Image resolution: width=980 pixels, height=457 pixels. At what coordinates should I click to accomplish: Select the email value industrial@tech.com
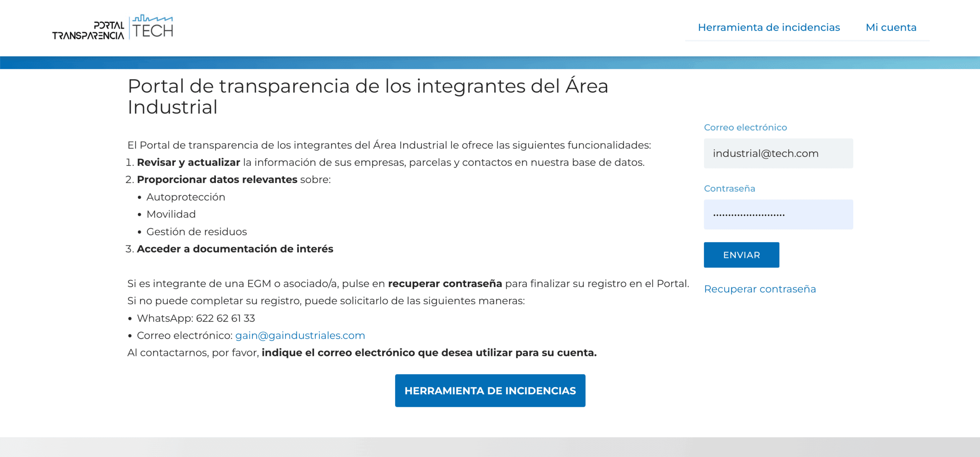pyautogui.click(x=766, y=153)
